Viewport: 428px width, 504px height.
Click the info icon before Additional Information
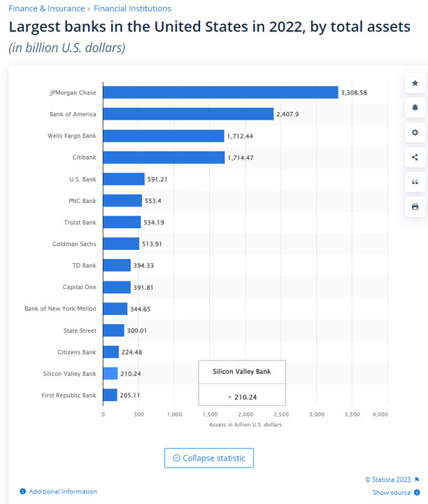coord(23,491)
